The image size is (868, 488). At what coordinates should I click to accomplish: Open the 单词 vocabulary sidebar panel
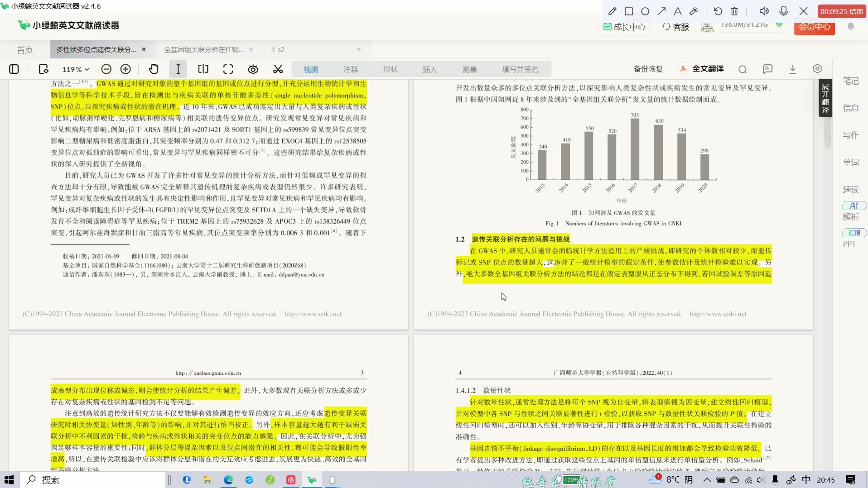point(850,163)
